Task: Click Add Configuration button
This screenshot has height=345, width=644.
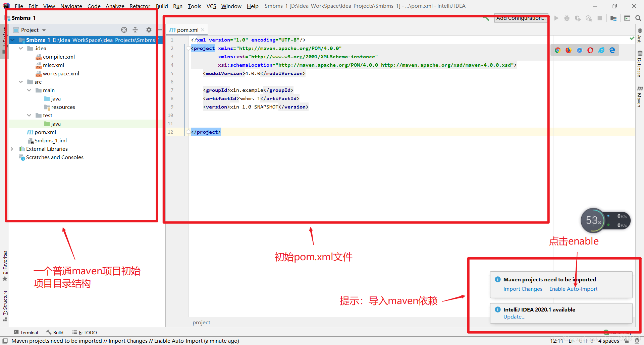Action: point(521,18)
